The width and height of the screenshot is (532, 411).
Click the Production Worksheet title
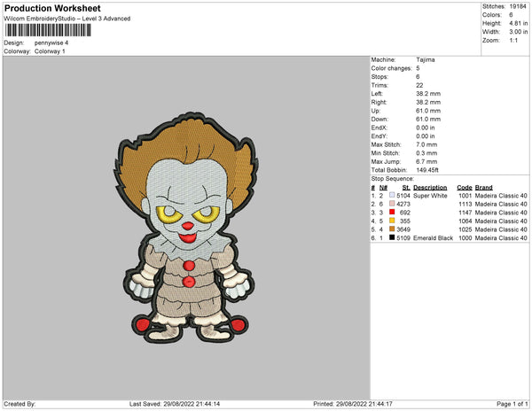tap(52, 9)
